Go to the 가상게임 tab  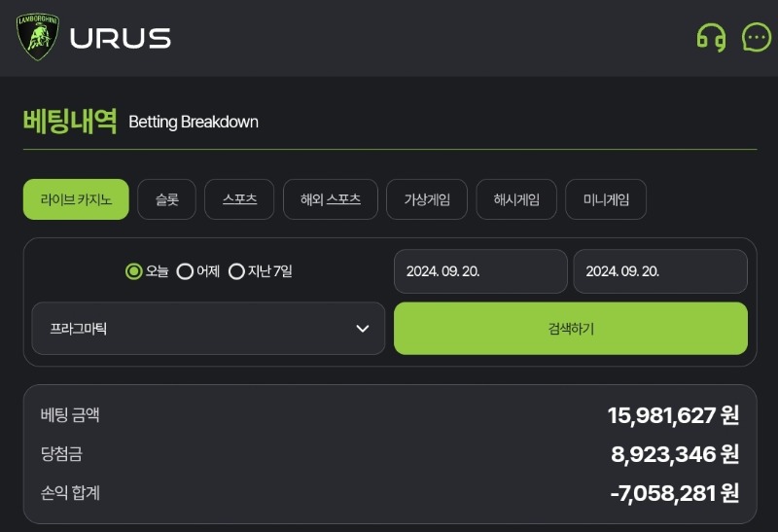[427, 199]
